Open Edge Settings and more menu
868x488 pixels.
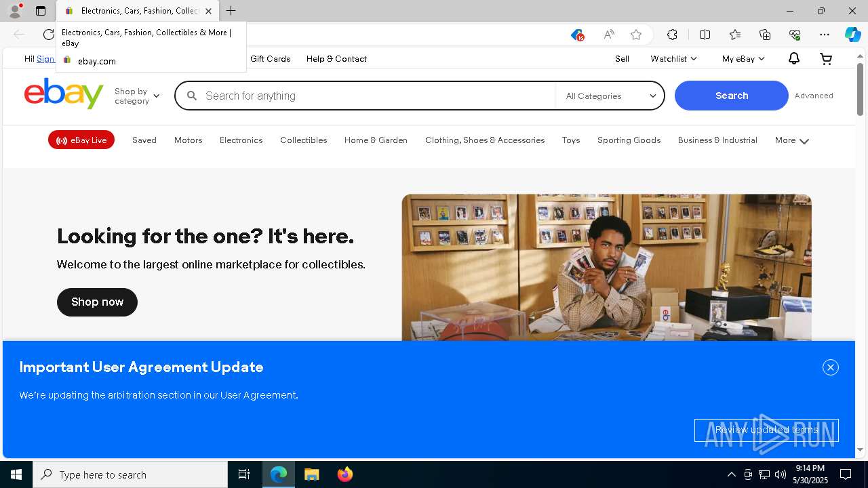tap(825, 35)
